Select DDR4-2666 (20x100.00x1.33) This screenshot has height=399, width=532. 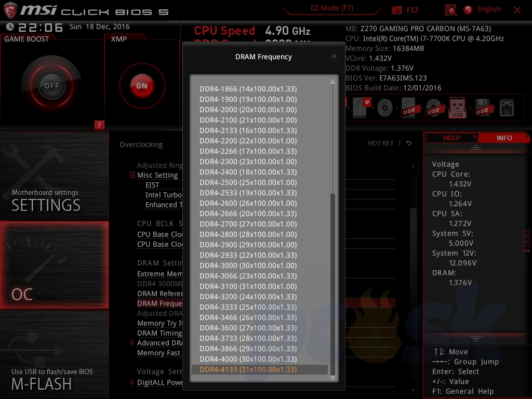tap(260, 214)
